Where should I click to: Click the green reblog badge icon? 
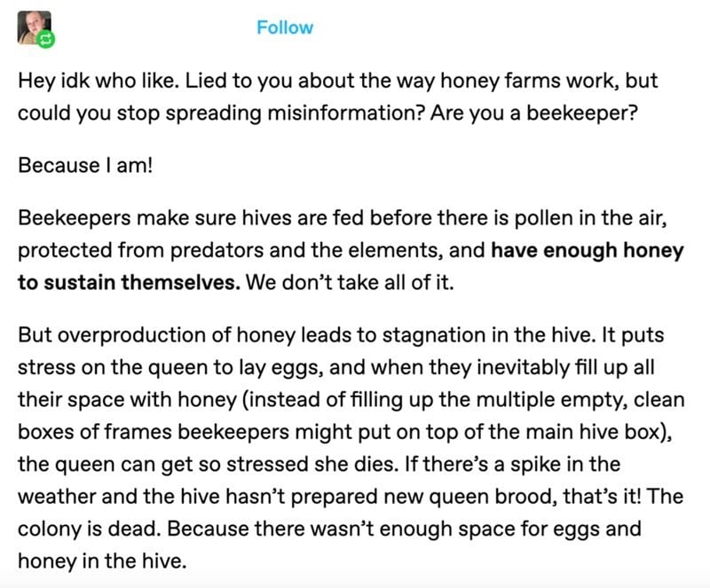[x=46, y=39]
